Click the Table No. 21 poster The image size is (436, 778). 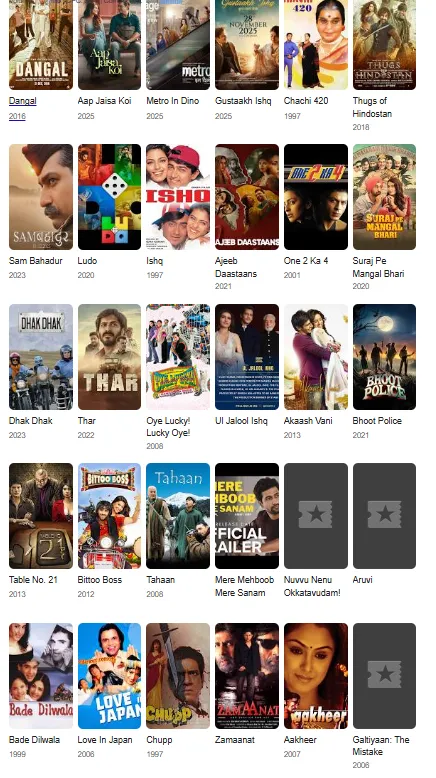pos(41,516)
